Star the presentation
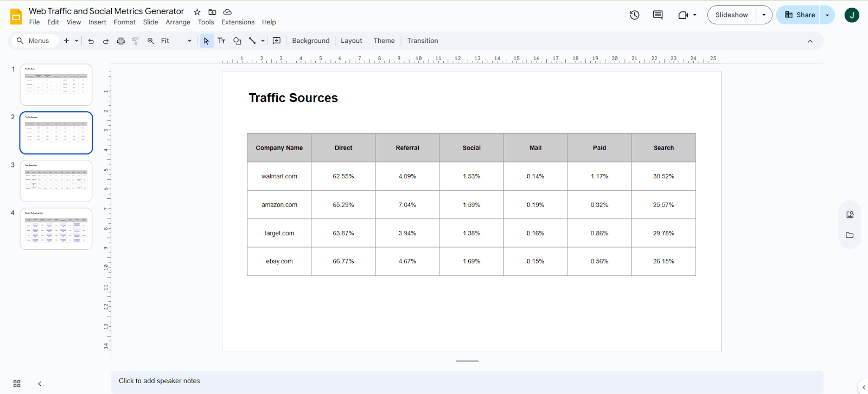The height and width of the screenshot is (394, 868). pos(197,12)
